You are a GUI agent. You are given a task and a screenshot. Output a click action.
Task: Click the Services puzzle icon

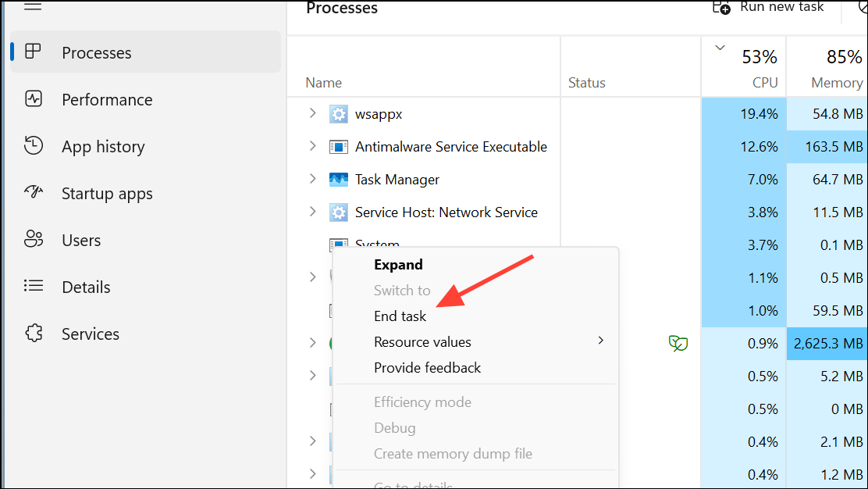pyautogui.click(x=33, y=334)
